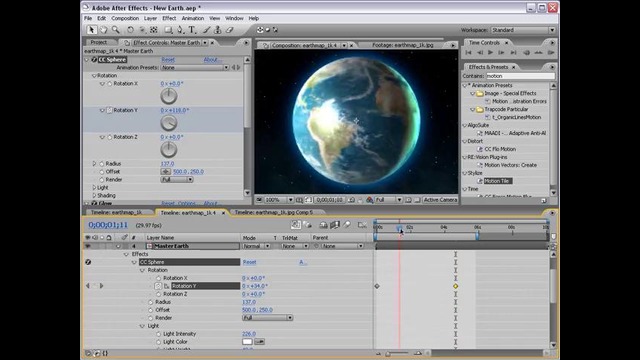Select the Hand tool

(x=104, y=30)
